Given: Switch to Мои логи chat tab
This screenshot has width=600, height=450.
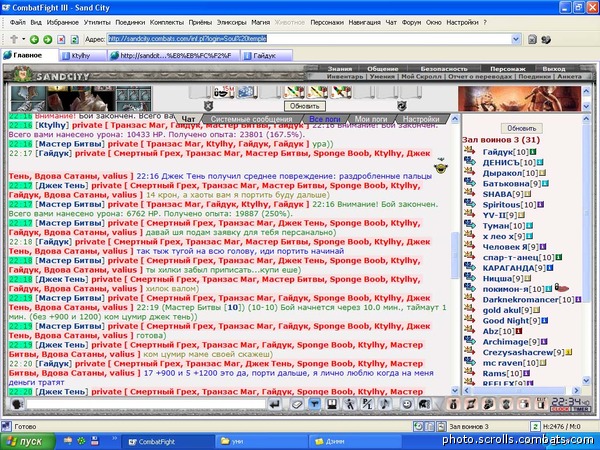Looking at the screenshot, I should point(371,119).
